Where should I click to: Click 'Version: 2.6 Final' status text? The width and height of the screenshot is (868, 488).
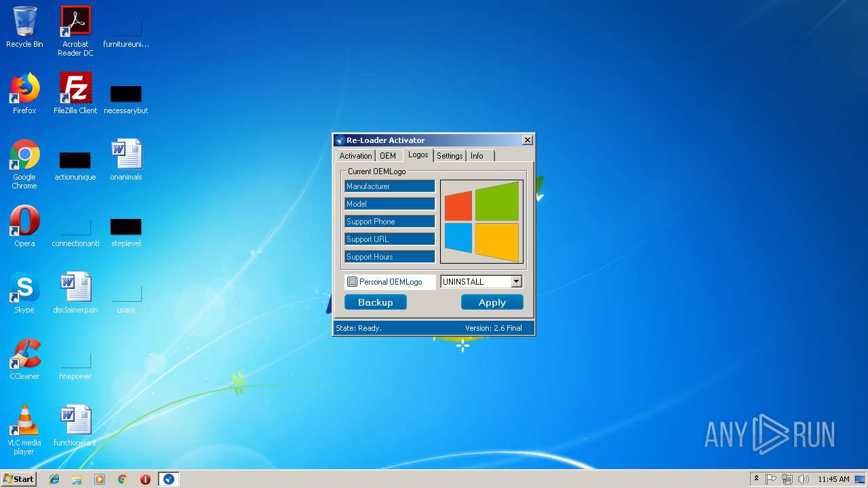coord(494,328)
